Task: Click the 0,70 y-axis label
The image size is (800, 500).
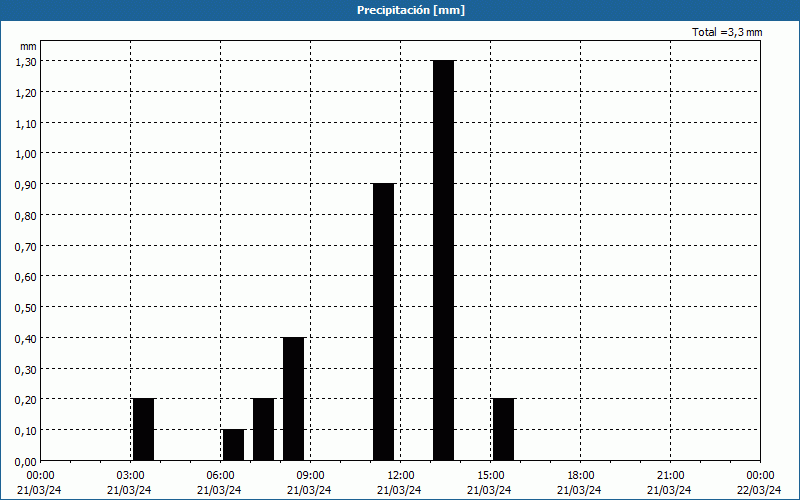Action: click(x=26, y=246)
